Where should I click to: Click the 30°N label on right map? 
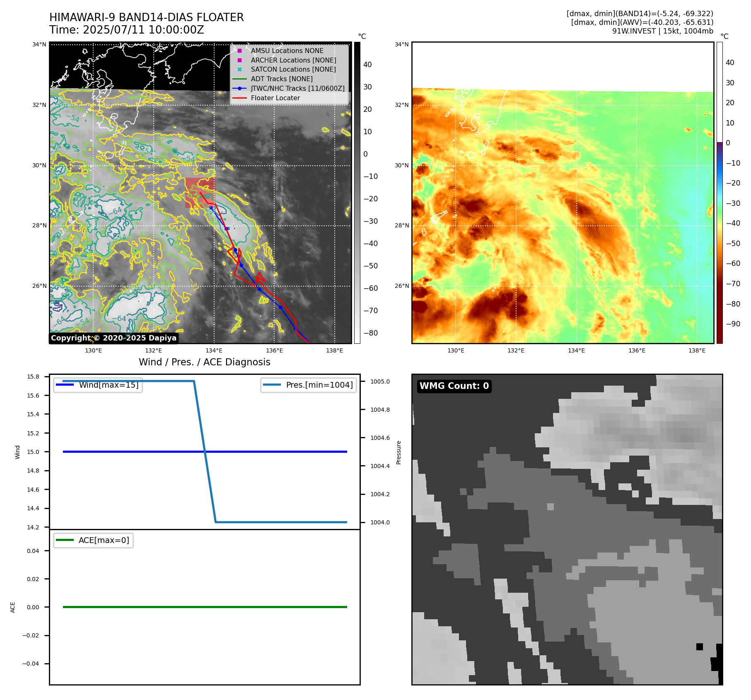coord(402,165)
